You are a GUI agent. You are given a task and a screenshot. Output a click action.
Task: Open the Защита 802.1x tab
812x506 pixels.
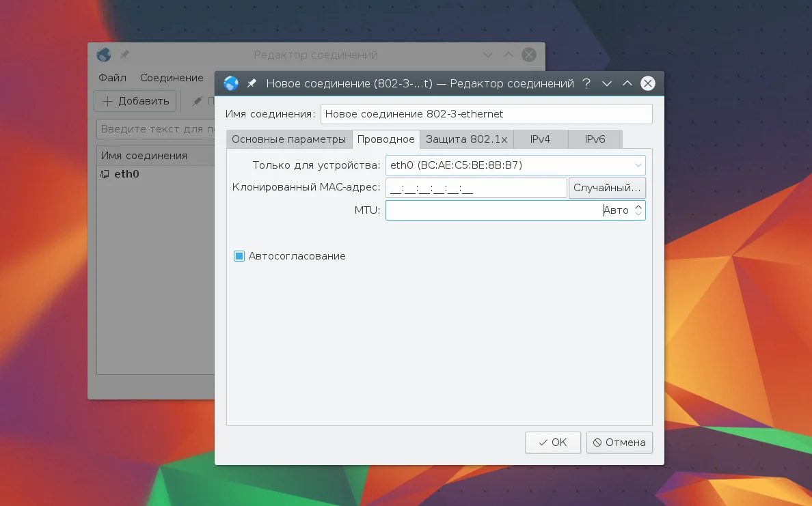coord(467,139)
